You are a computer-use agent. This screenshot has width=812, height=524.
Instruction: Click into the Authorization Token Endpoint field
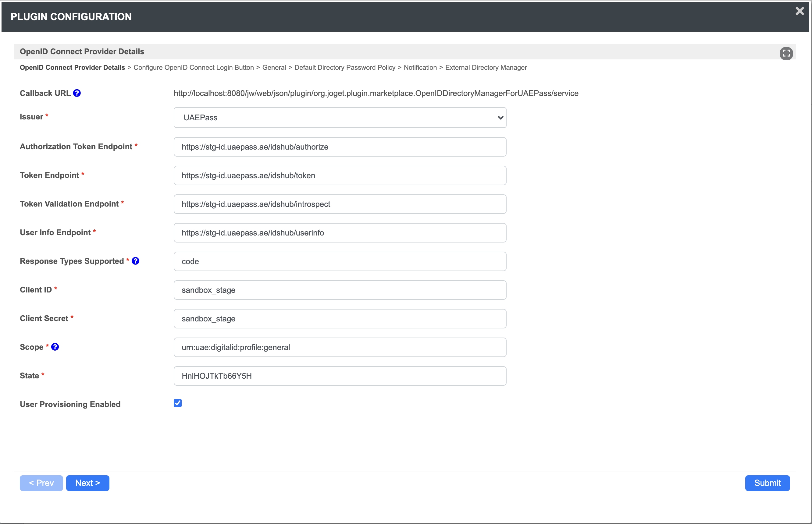[x=340, y=147]
